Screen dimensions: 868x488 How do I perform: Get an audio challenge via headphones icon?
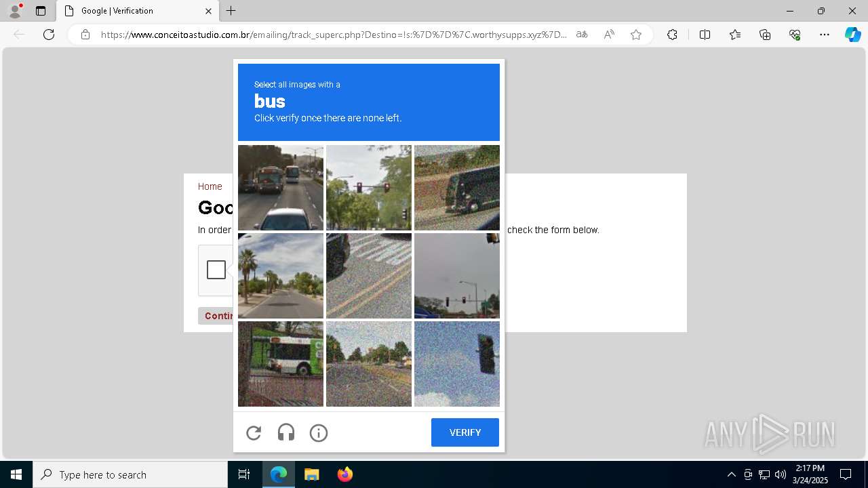click(x=286, y=432)
